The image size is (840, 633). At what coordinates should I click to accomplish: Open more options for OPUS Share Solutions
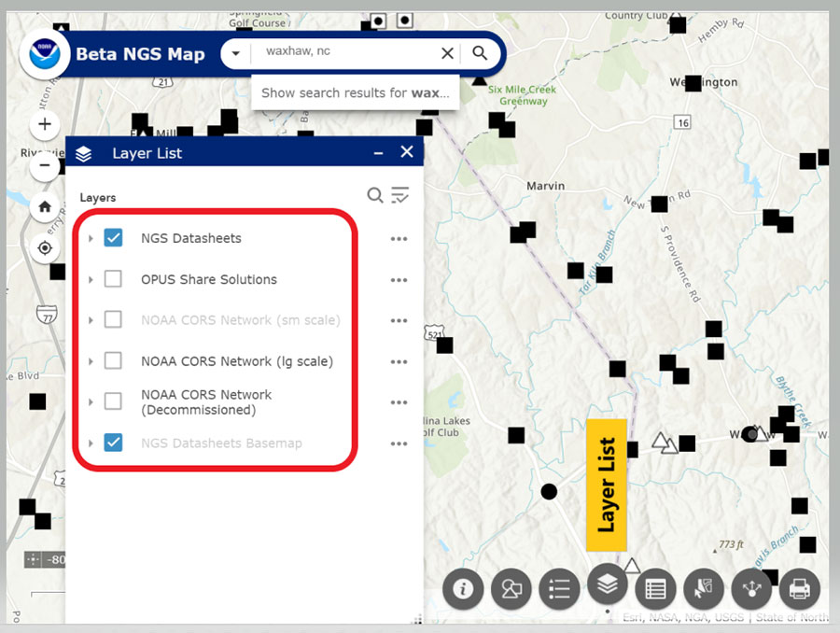[399, 280]
